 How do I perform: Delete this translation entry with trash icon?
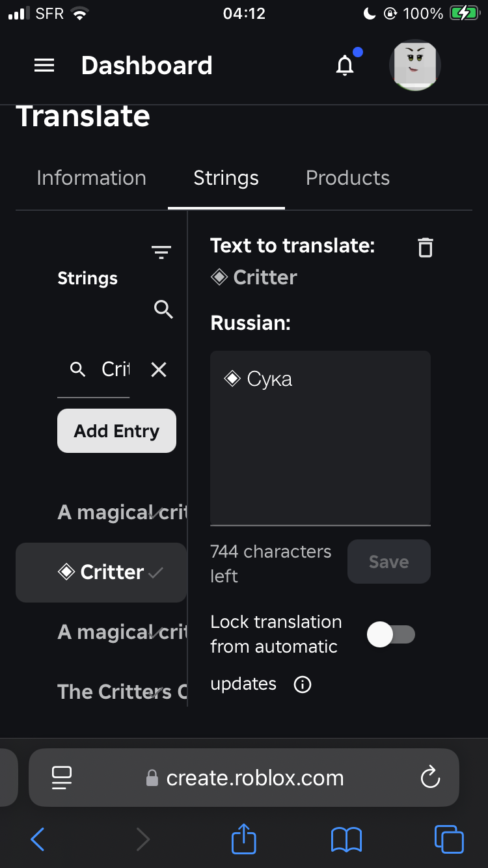(425, 247)
